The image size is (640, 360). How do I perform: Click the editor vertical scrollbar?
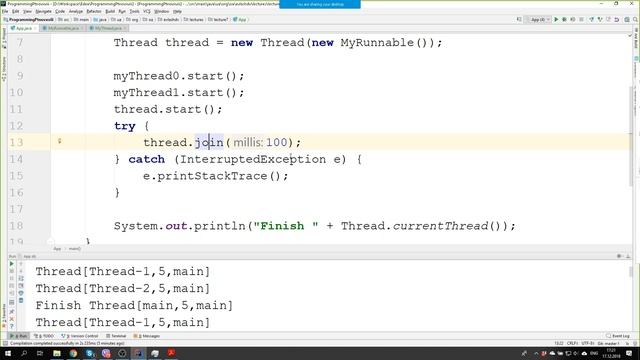(x=632, y=135)
